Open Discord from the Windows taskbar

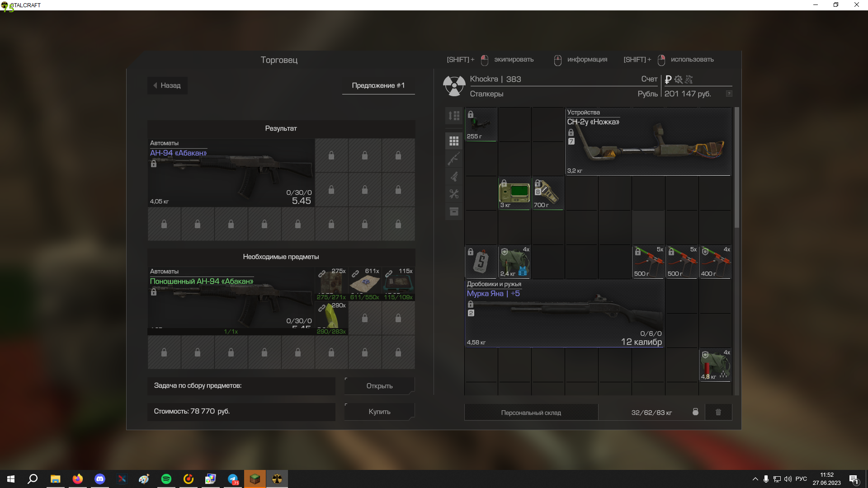click(99, 479)
